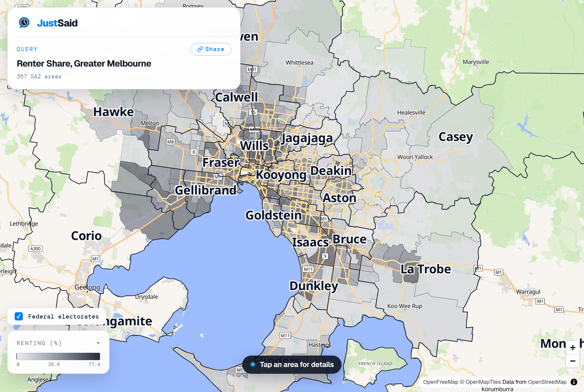Screen dimensions: 584x392
Task: Click the 77.4 legend maximum value
Action: (94, 364)
